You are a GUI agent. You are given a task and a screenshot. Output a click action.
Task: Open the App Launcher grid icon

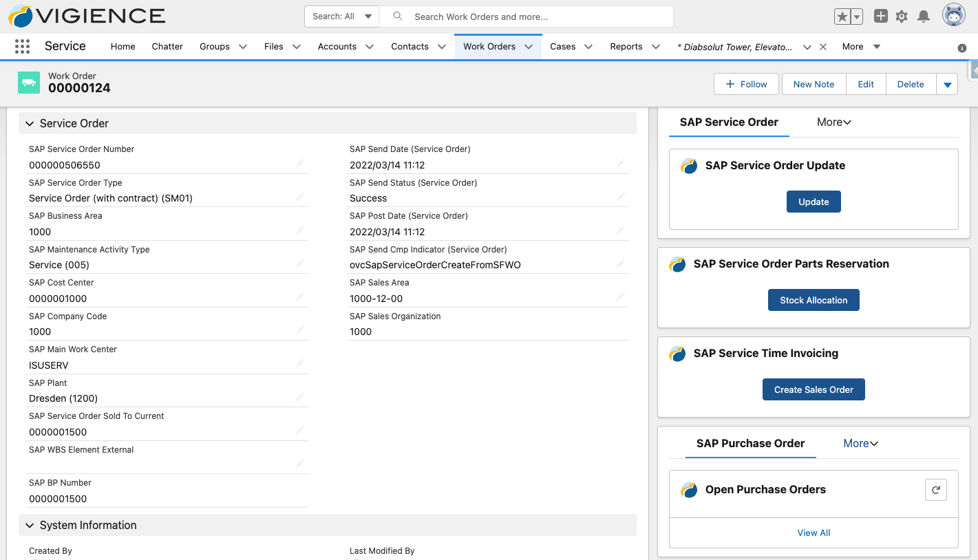tap(22, 46)
